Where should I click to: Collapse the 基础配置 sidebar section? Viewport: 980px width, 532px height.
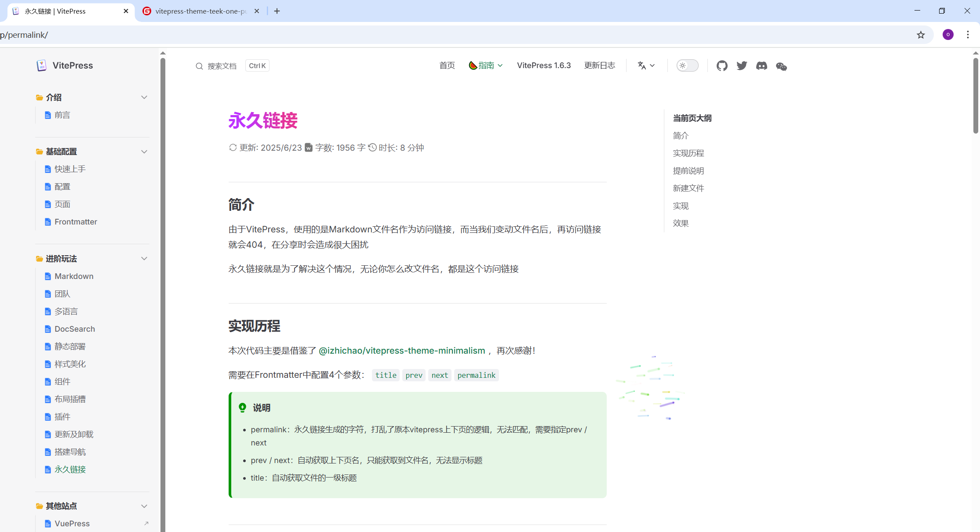144,152
